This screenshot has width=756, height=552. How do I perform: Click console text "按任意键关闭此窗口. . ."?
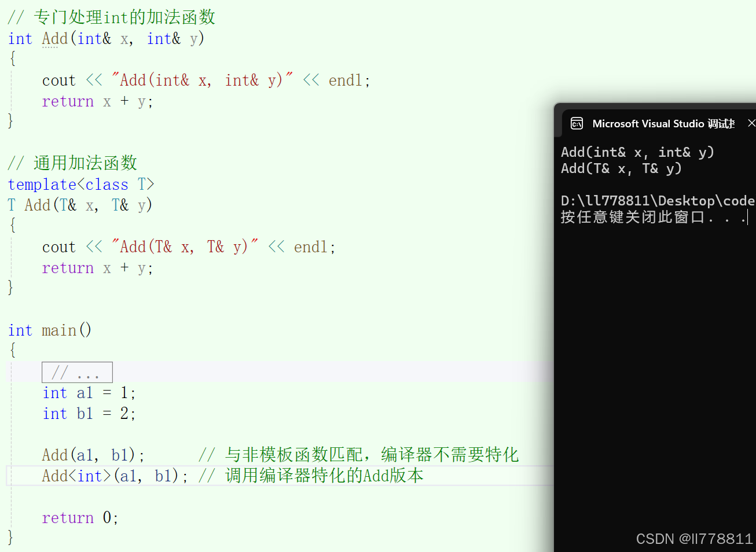point(654,217)
